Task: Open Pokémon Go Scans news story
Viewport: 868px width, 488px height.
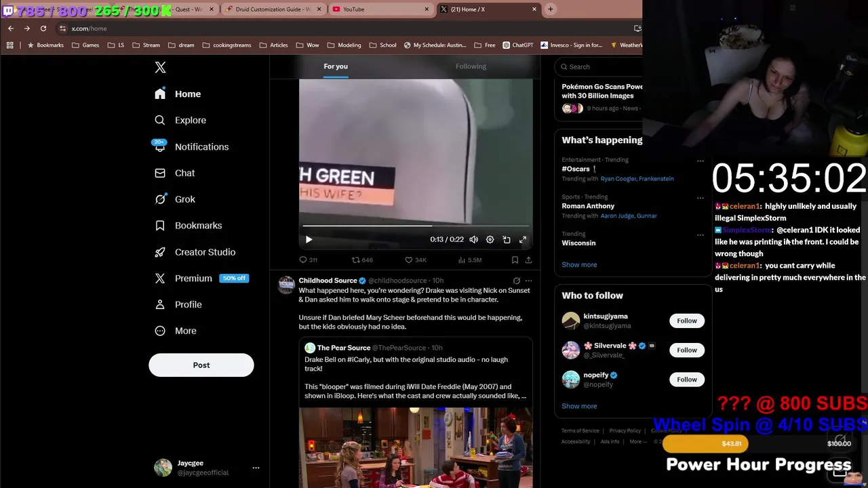Action: [x=602, y=91]
